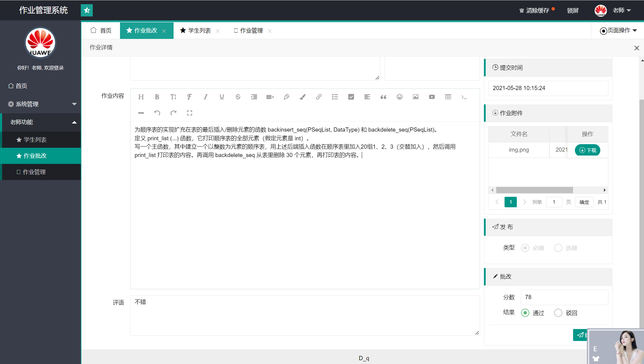Switch to the 学生列表 tab
The width and height of the screenshot is (644, 364).
coord(199,31)
